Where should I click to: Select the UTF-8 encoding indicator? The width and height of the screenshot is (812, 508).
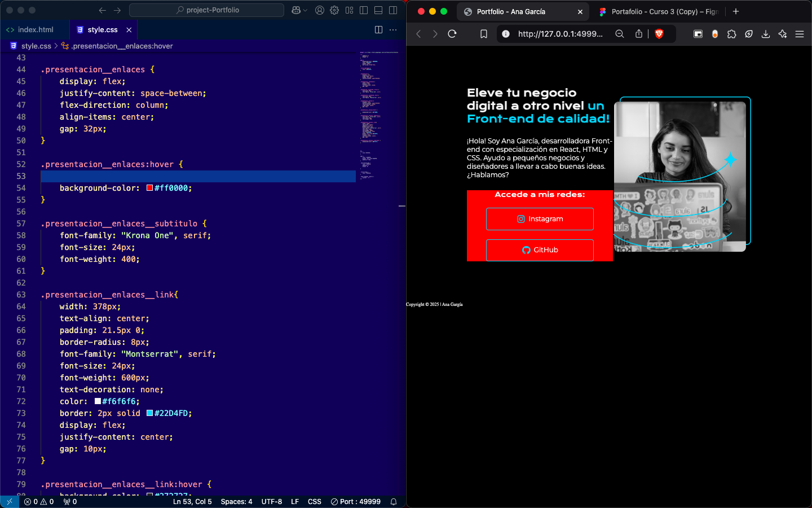click(x=272, y=501)
